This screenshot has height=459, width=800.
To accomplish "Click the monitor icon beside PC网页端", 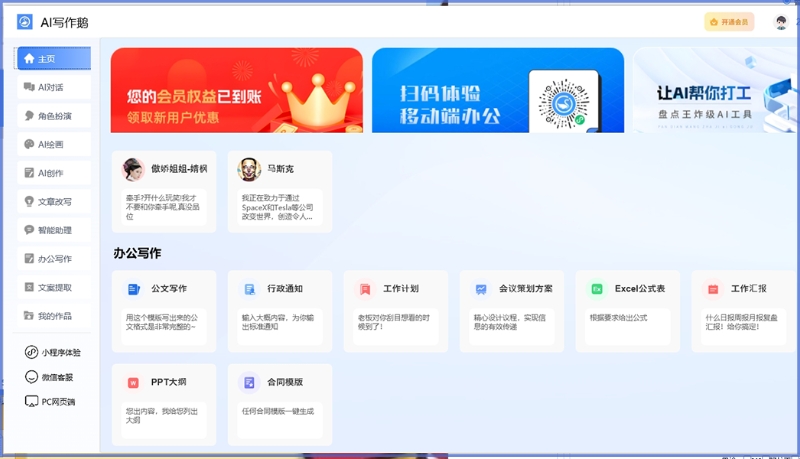I will point(32,401).
